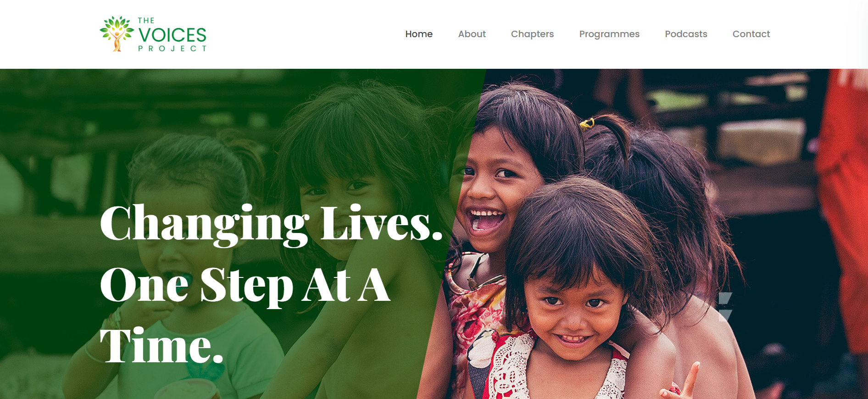Open the Chapters menu item
The image size is (868, 399).
tap(532, 34)
